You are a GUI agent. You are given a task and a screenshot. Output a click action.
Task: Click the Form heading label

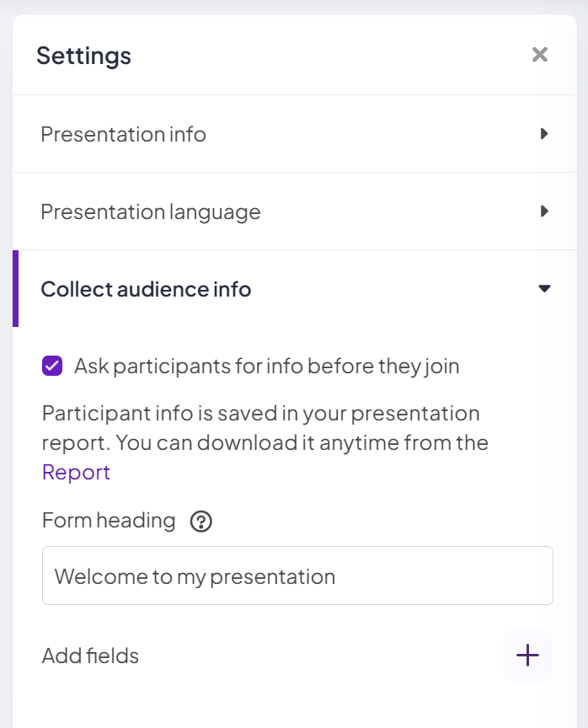[x=109, y=521]
